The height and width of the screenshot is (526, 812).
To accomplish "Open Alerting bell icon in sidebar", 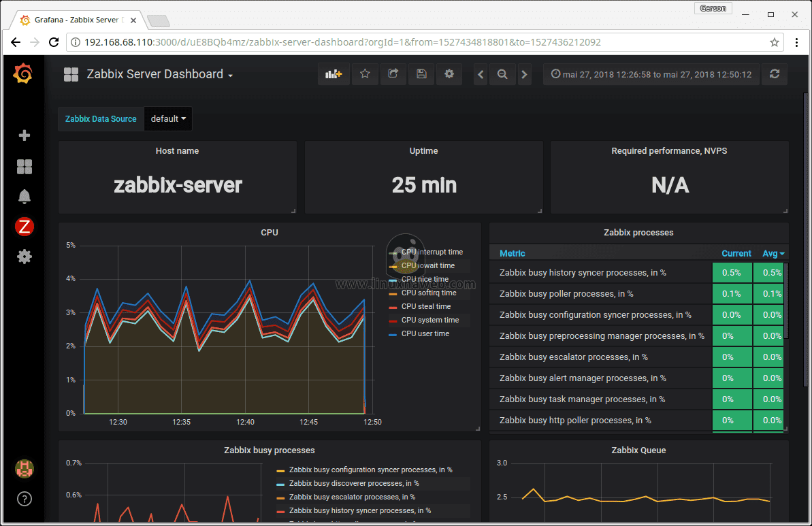I will [25, 197].
